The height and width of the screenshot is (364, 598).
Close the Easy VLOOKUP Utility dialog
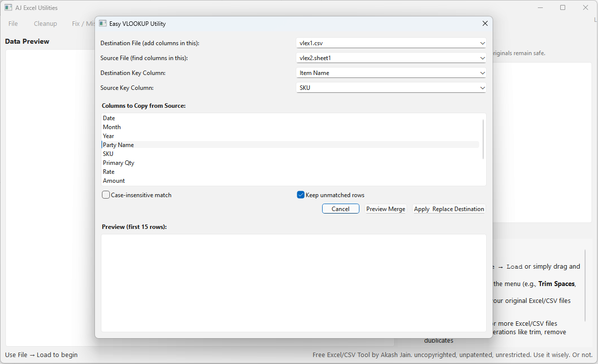tap(485, 23)
